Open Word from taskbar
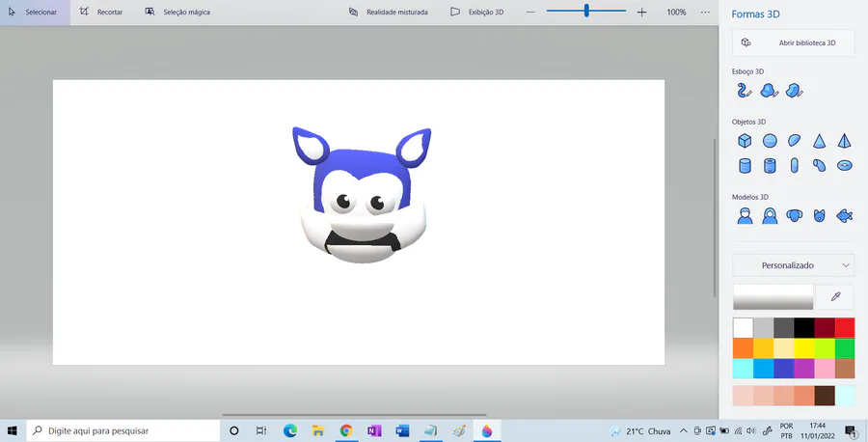This screenshot has height=442, width=868. (402, 430)
